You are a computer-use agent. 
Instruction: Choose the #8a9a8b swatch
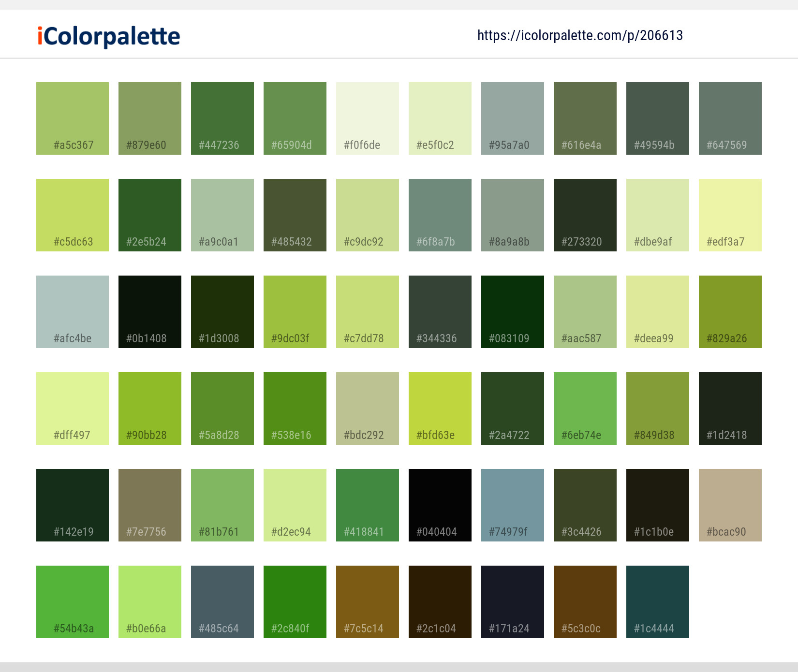point(513,215)
